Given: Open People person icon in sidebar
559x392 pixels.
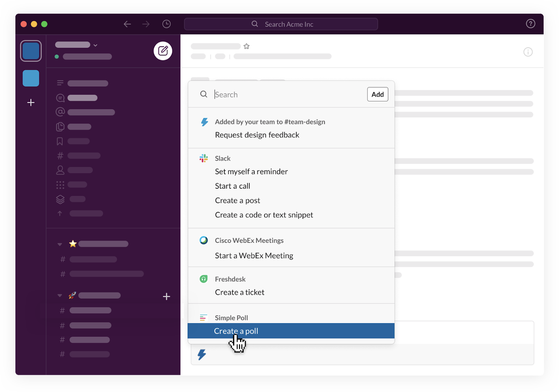Looking at the screenshot, I should 60,170.
